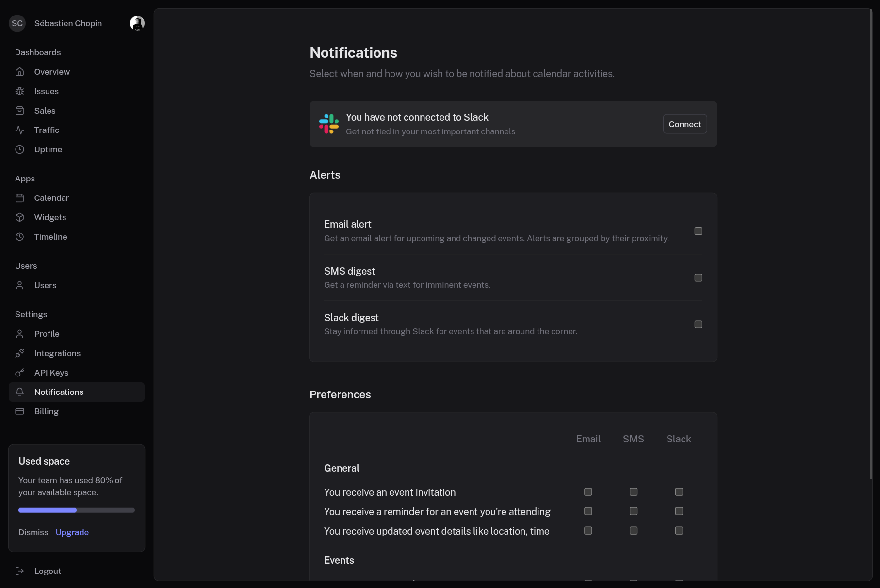The image size is (880, 588).
Task: Open the Billing settings page
Action: (47, 411)
